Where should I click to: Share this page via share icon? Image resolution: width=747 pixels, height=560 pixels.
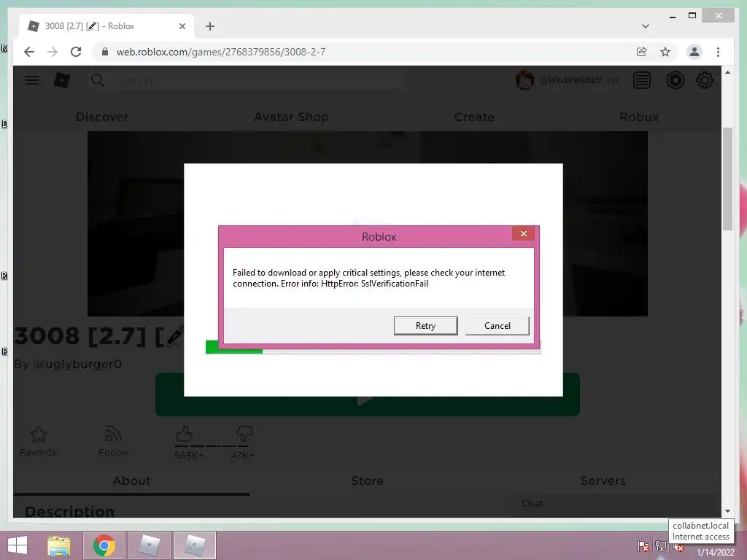pyautogui.click(x=642, y=52)
